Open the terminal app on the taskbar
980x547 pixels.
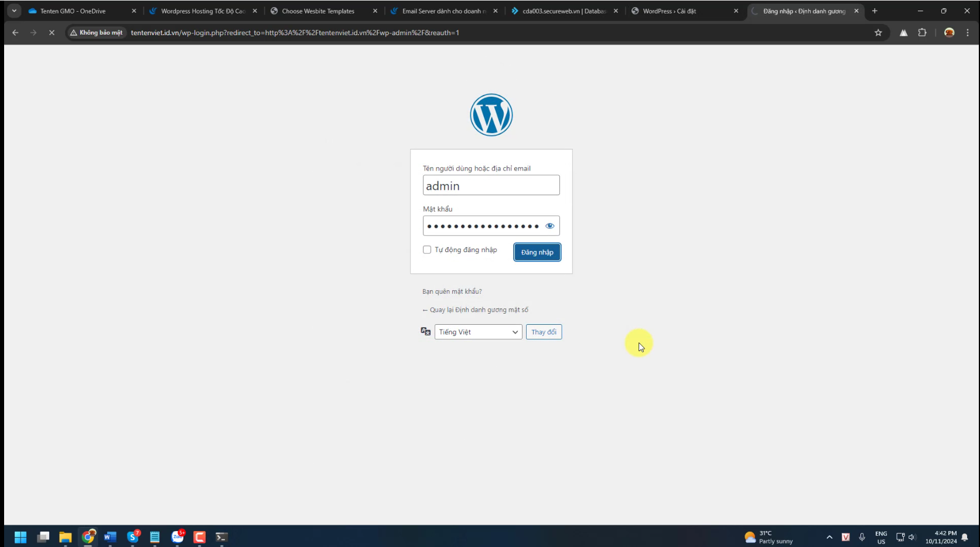coord(221,536)
